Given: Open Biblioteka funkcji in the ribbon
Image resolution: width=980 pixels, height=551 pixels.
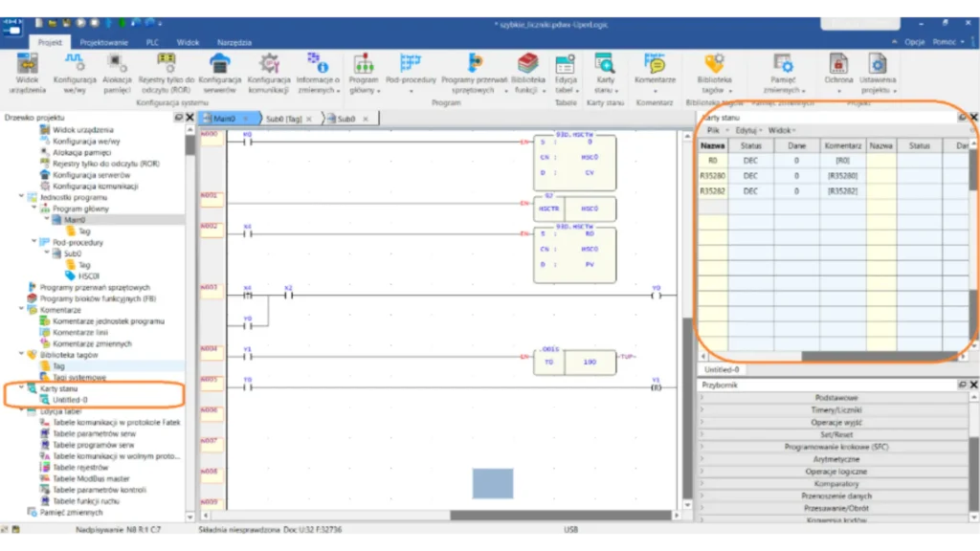Looking at the screenshot, I should pos(528,73).
